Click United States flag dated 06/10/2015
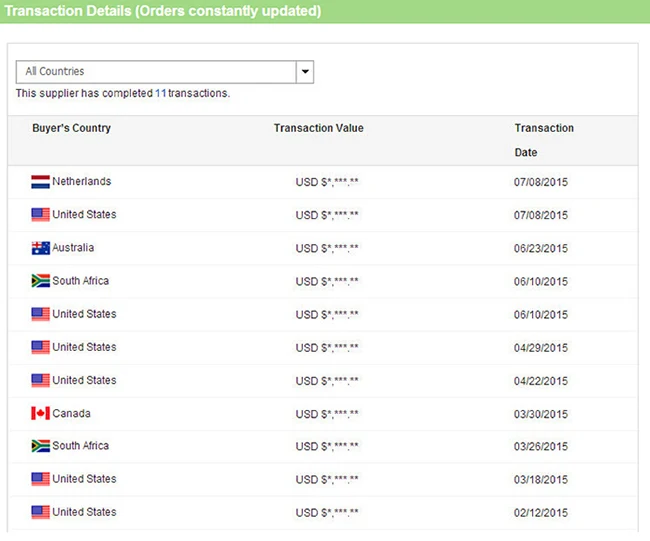Image resolution: width=650 pixels, height=541 pixels. 40,314
